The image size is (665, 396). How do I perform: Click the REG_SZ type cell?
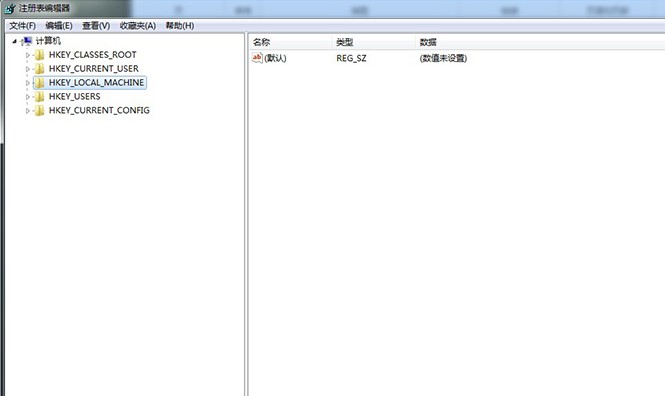351,58
